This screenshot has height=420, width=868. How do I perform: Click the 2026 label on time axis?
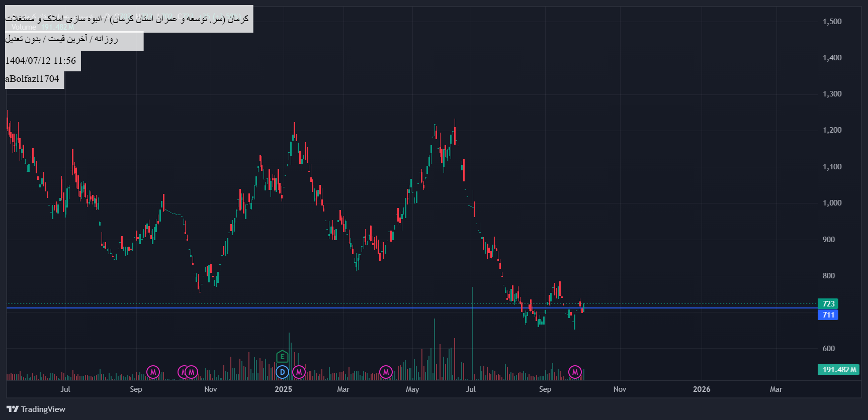point(702,389)
